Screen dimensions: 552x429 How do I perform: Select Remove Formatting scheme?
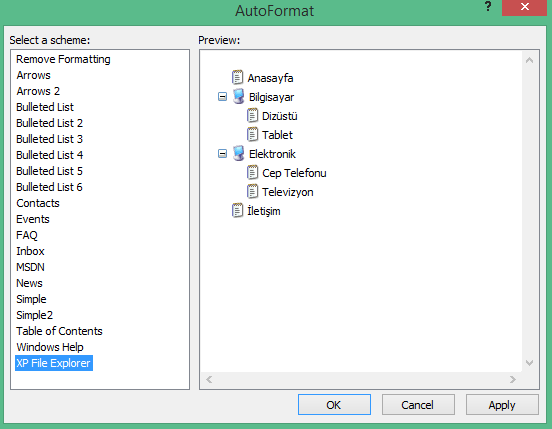[63, 59]
